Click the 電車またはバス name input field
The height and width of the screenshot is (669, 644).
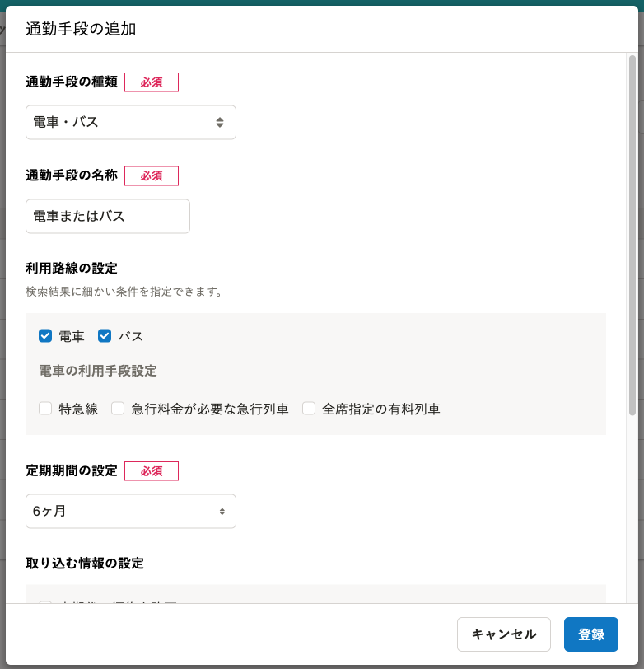pyautogui.click(x=108, y=217)
